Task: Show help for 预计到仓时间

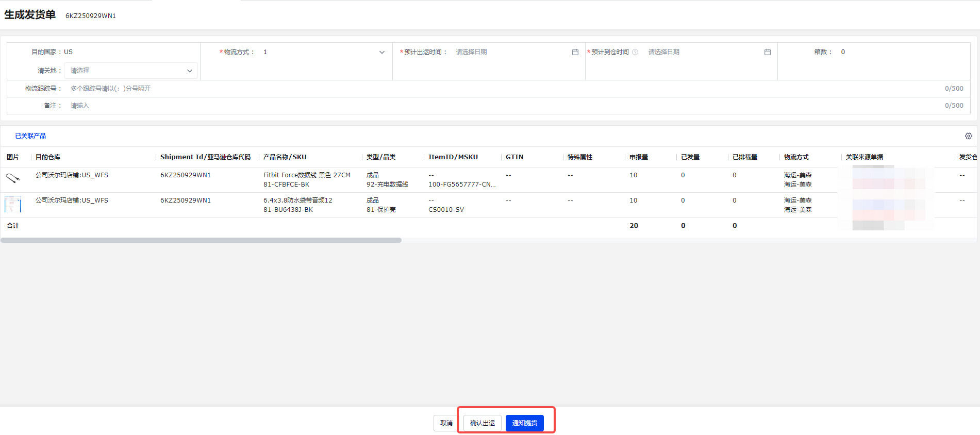Action: pyautogui.click(x=635, y=52)
